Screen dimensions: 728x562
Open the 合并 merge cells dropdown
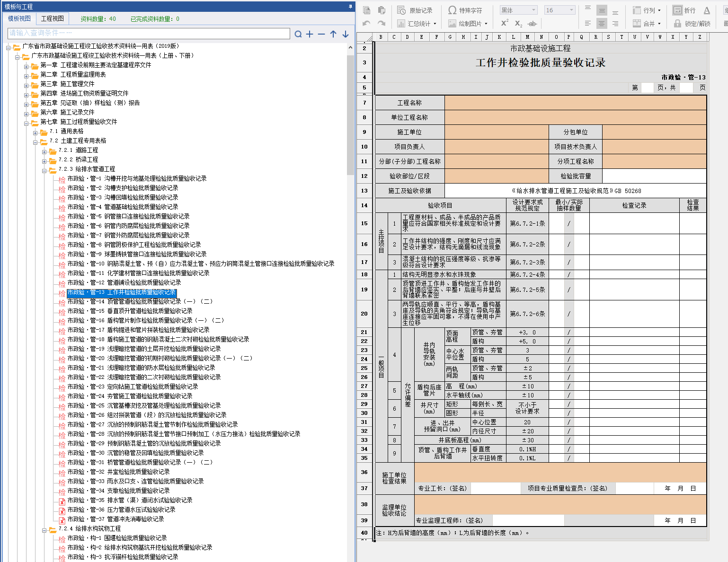point(647,23)
